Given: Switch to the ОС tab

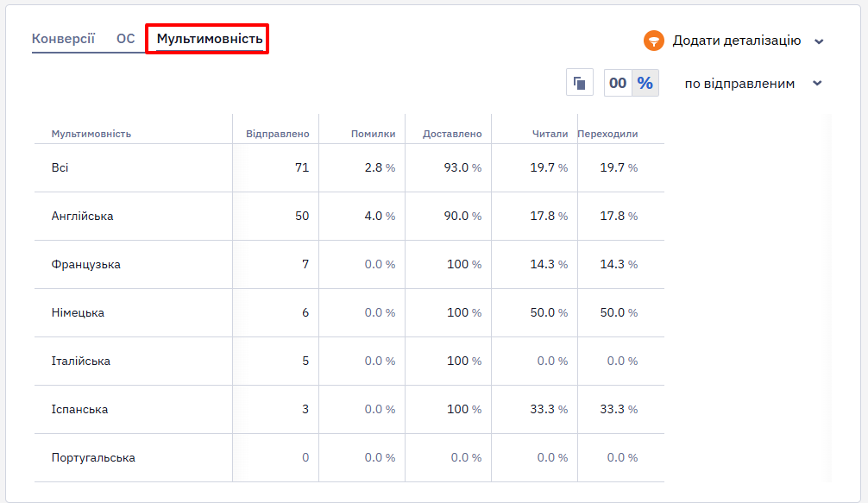Looking at the screenshot, I should pos(126,39).
